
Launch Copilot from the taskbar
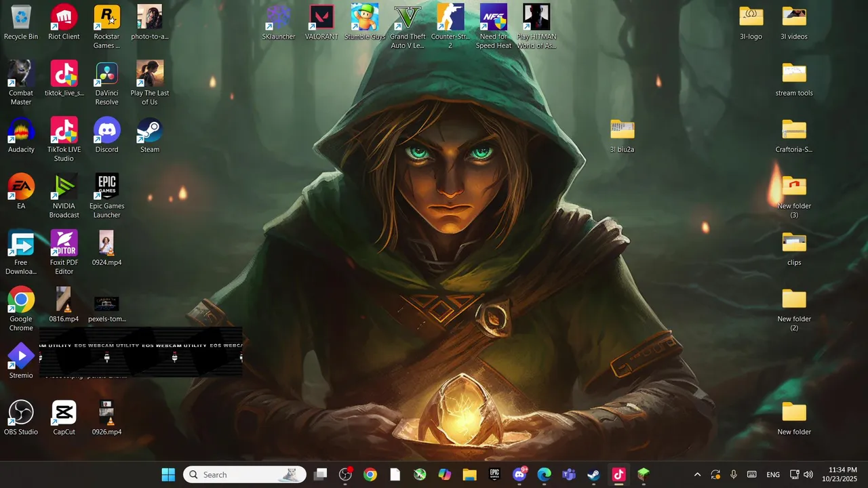coord(445,474)
